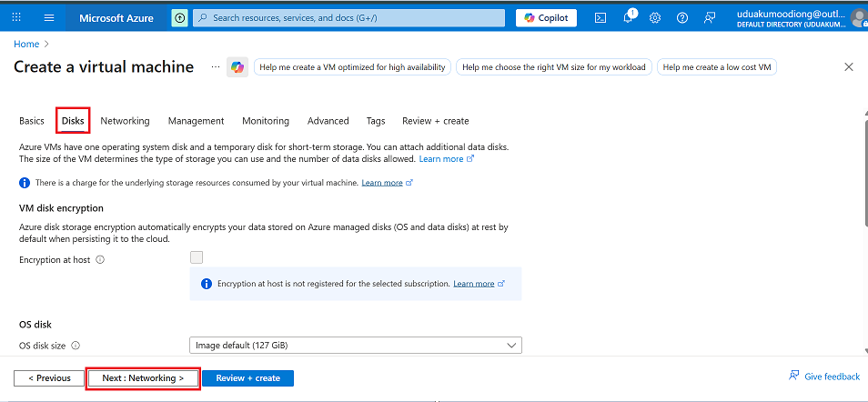Click the Copilot icon beside the page title
Image resolution: width=868 pixels, height=402 pixels.
click(237, 67)
